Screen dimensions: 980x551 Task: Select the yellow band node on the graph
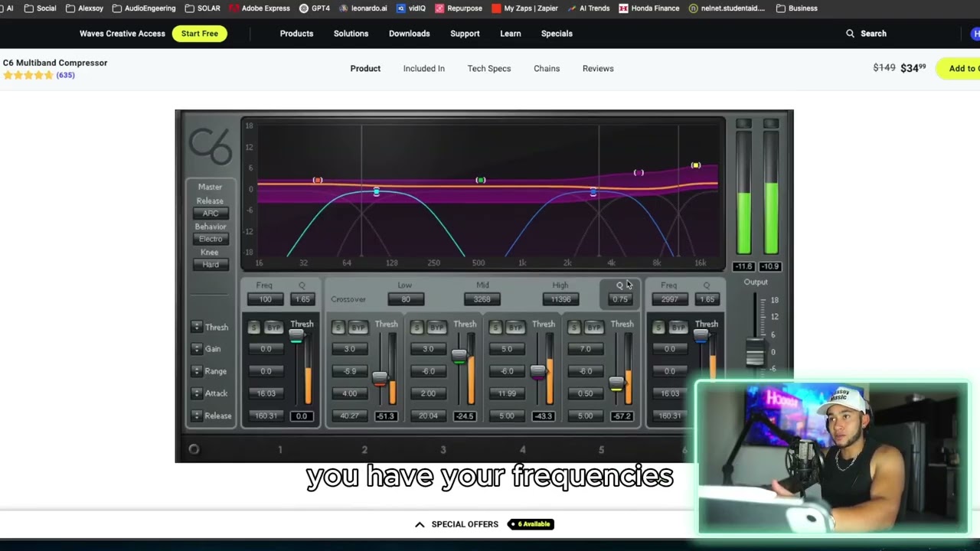[696, 165]
